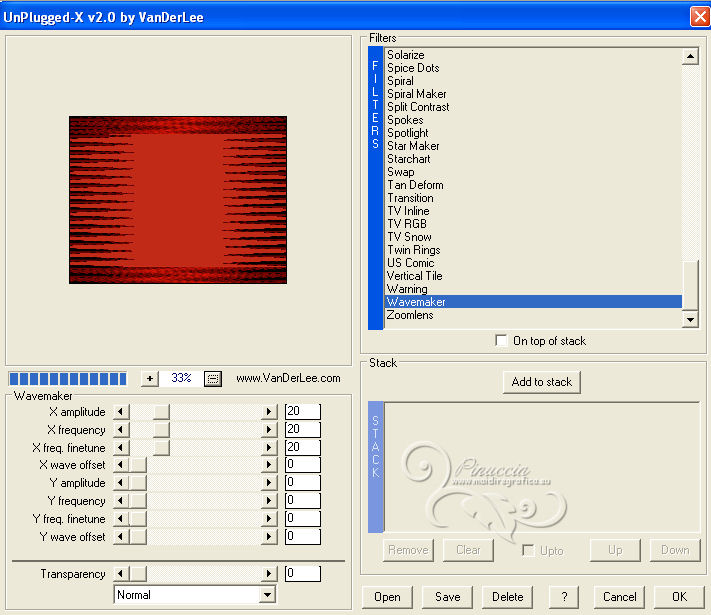The image size is (711, 615).
Task: Click the Y amplitude slider thumb
Action: point(138,483)
